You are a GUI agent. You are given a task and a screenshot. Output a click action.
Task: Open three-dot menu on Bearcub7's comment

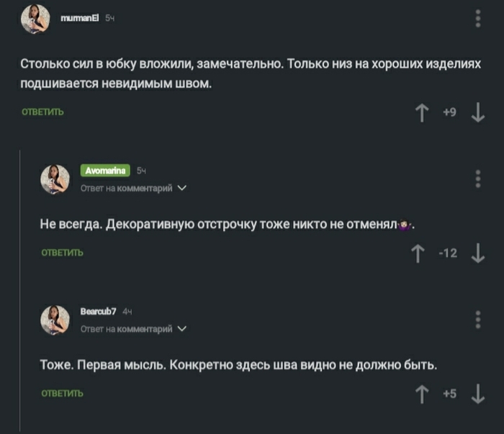click(x=478, y=320)
